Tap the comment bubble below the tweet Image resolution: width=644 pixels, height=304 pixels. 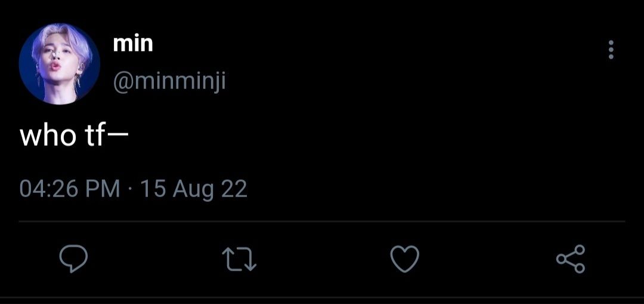pyautogui.click(x=73, y=259)
